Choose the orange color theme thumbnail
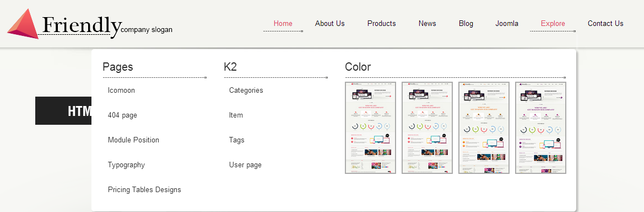 point(484,128)
